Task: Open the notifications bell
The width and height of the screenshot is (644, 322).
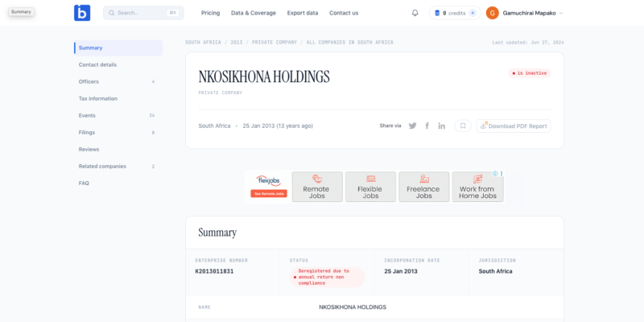Action: click(x=415, y=13)
